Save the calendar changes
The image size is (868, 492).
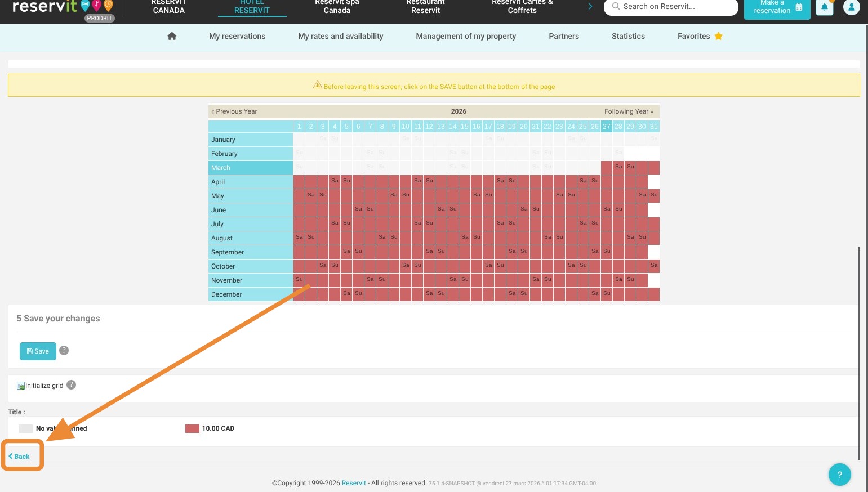pyautogui.click(x=38, y=351)
